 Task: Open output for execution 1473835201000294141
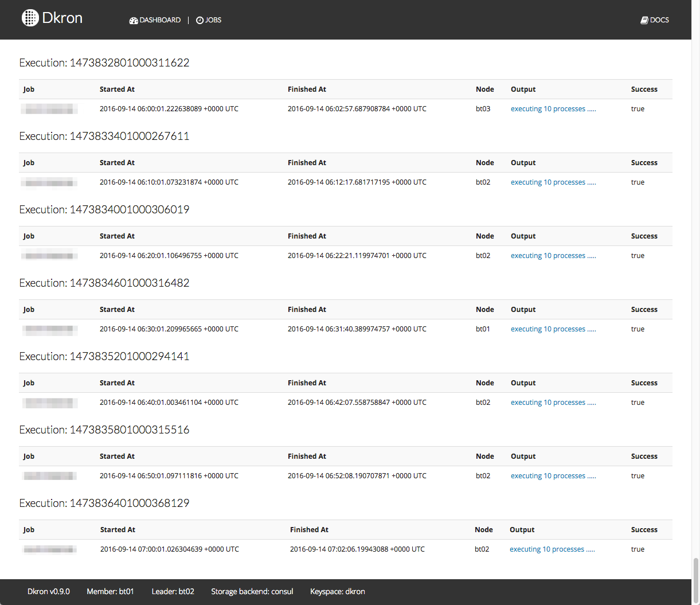pos(553,403)
